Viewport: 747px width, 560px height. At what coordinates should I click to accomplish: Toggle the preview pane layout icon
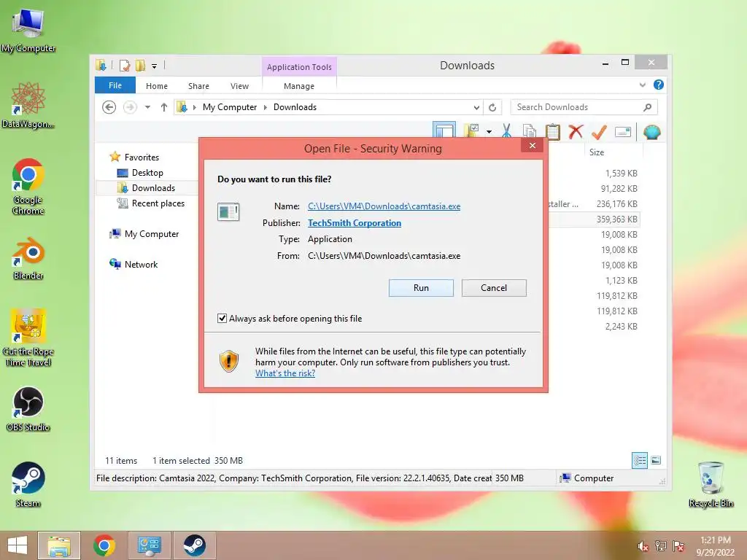[444, 131]
